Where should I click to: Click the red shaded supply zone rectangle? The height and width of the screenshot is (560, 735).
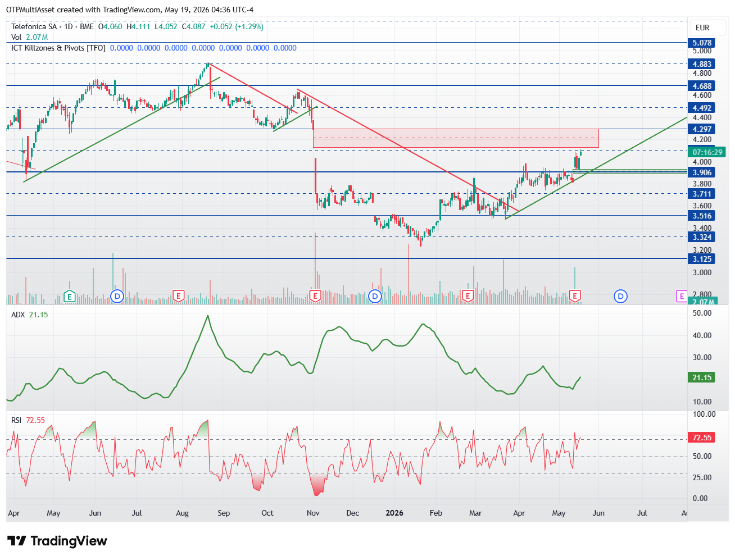(456, 138)
